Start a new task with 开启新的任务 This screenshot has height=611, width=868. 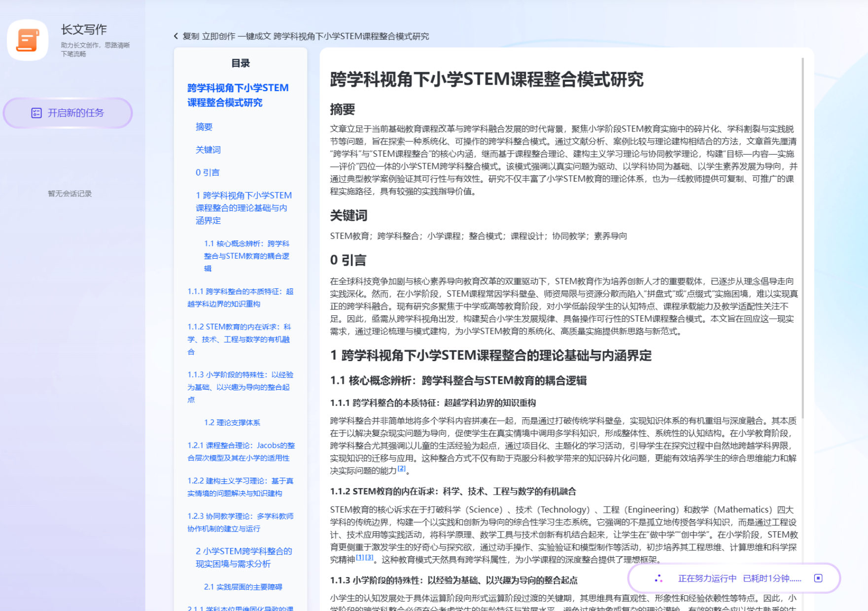pyautogui.click(x=68, y=113)
